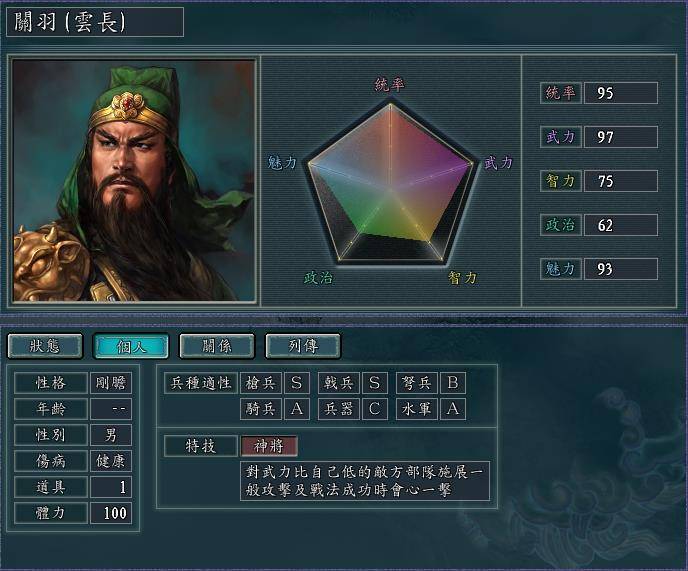Click the 兵器 aptitude C grade
Screen dimensions: 688x571
coord(375,409)
